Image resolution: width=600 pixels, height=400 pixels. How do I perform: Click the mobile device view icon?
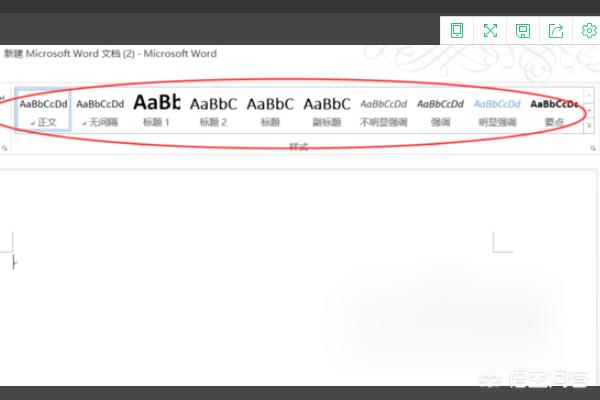(x=457, y=30)
